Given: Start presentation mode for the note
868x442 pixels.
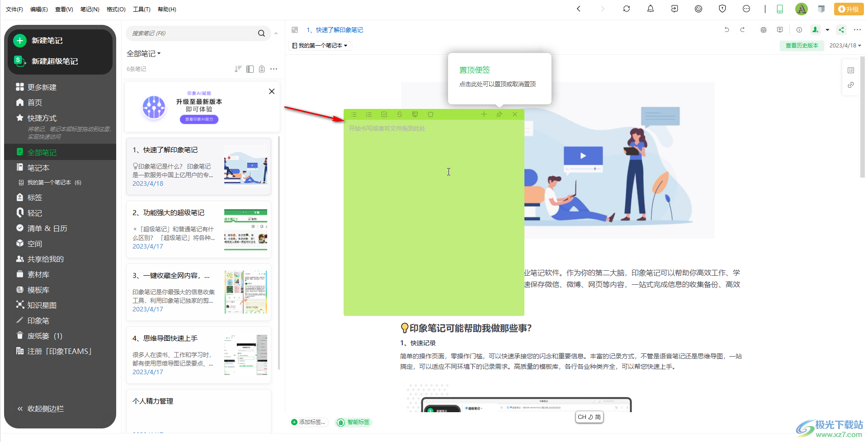Looking at the screenshot, I should 780,30.
